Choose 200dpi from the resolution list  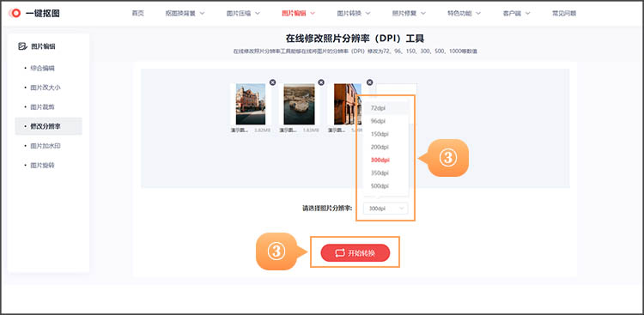point(386,147)
